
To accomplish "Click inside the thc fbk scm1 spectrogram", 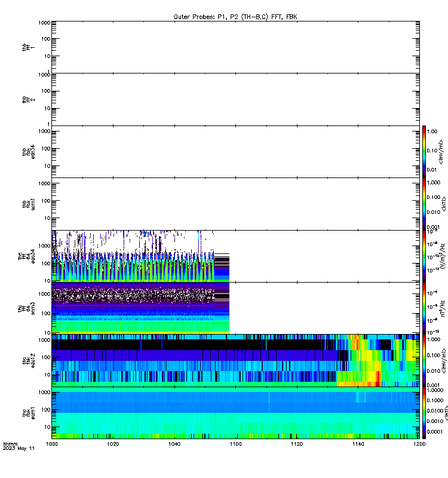I will coord(235,413).
